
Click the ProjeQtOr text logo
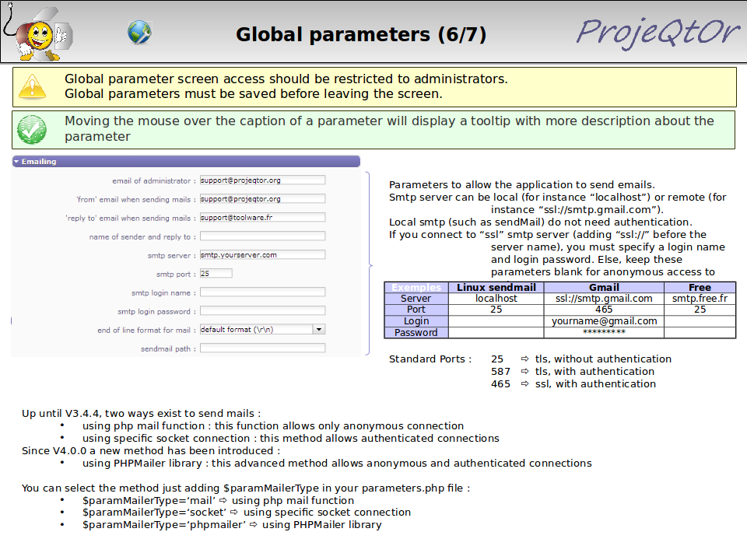tap(658, 32)
